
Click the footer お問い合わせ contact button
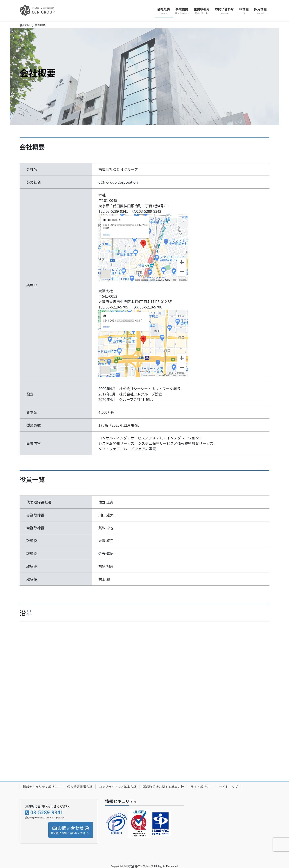tap(71, 830)
